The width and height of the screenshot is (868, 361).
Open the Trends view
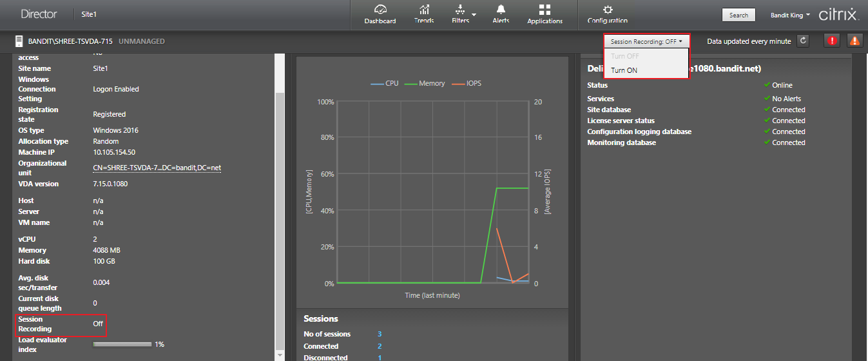coord(424,15)
